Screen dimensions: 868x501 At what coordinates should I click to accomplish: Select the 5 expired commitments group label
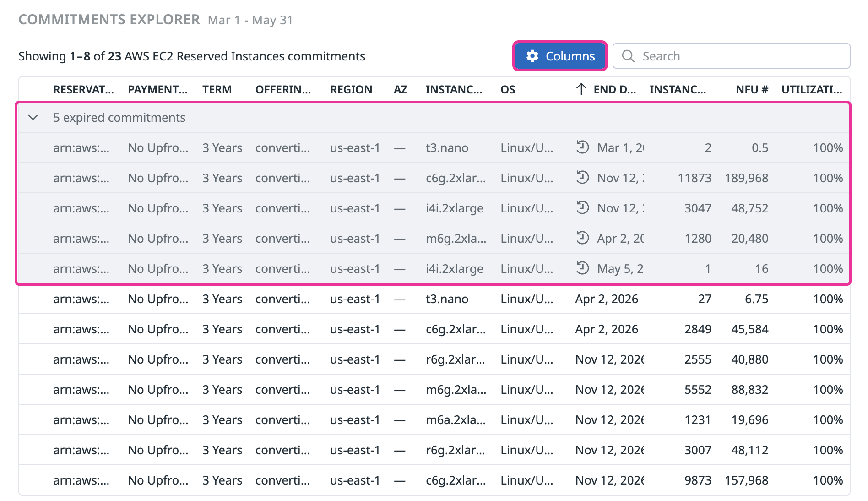119,118
